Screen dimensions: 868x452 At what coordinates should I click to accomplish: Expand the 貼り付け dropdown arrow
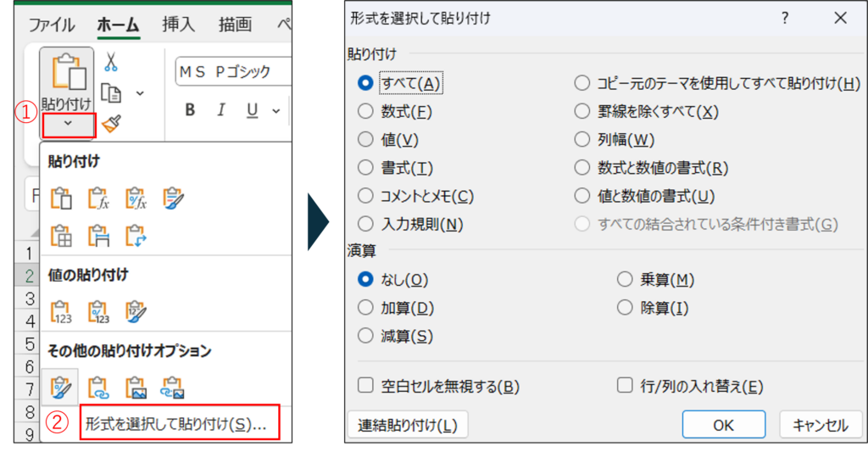(68, 125)
